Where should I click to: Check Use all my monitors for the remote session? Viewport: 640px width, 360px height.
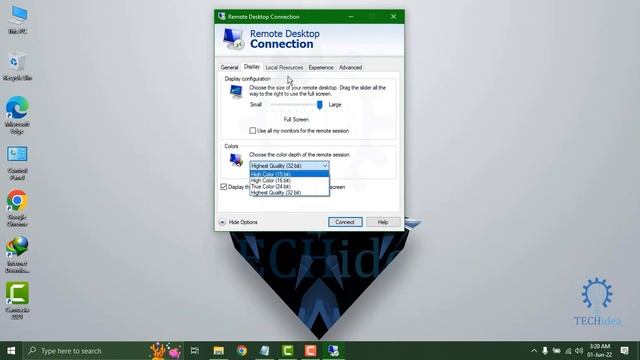253,131
